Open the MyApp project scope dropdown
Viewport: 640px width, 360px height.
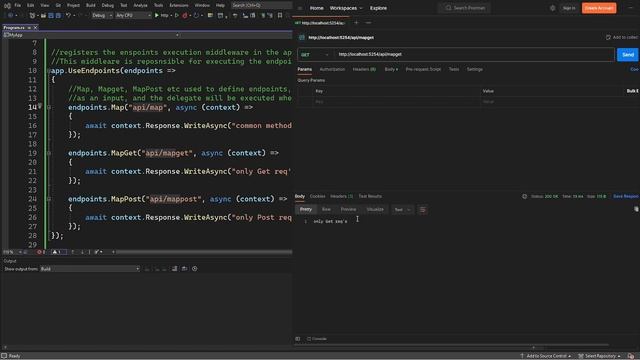click(x=91, y=35)
